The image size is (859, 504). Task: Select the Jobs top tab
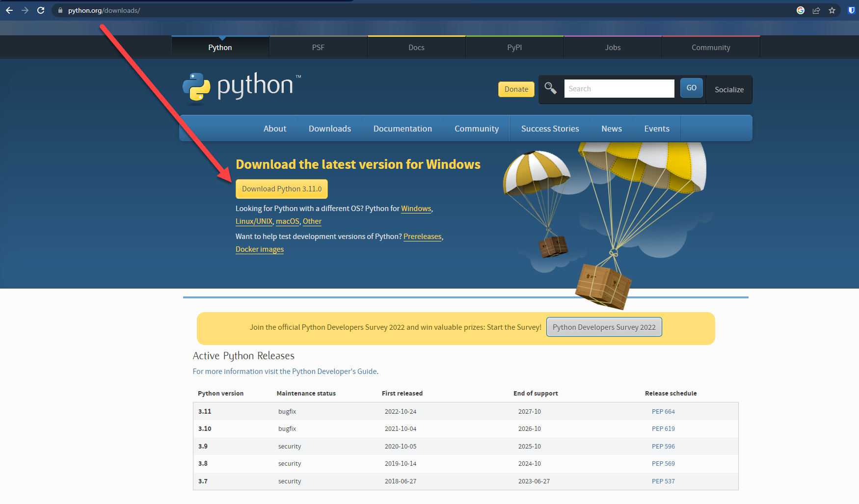613,47
